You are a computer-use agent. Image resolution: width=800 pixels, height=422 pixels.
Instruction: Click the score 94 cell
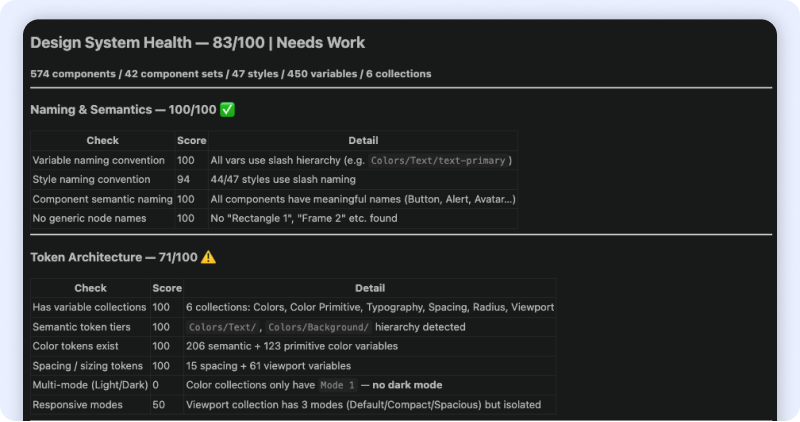[185, 180]
